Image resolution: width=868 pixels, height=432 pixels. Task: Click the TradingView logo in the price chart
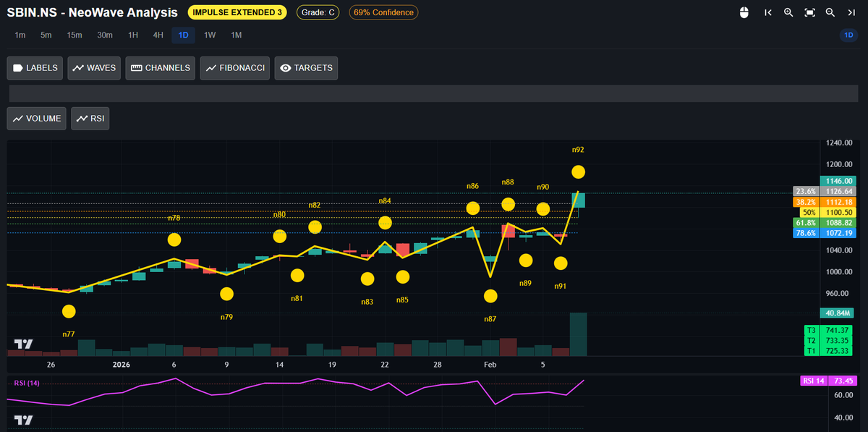tap(23, 344)
